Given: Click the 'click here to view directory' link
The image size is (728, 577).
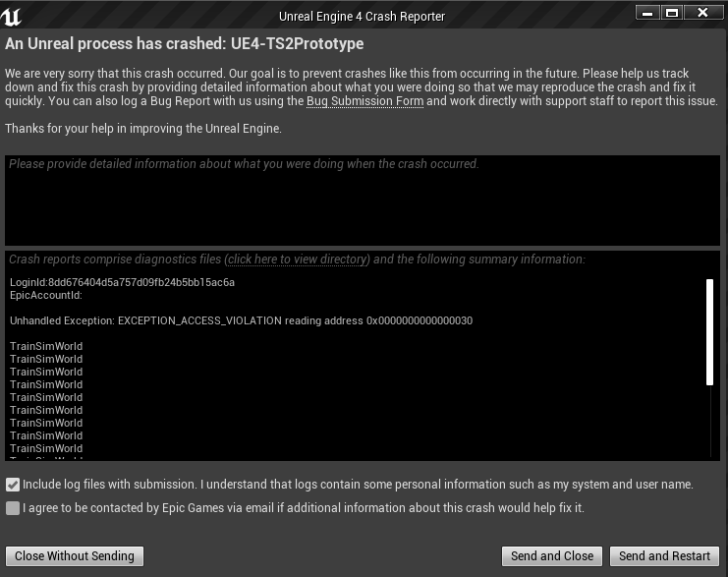Looking at the screenshot, I should (298, 260).
